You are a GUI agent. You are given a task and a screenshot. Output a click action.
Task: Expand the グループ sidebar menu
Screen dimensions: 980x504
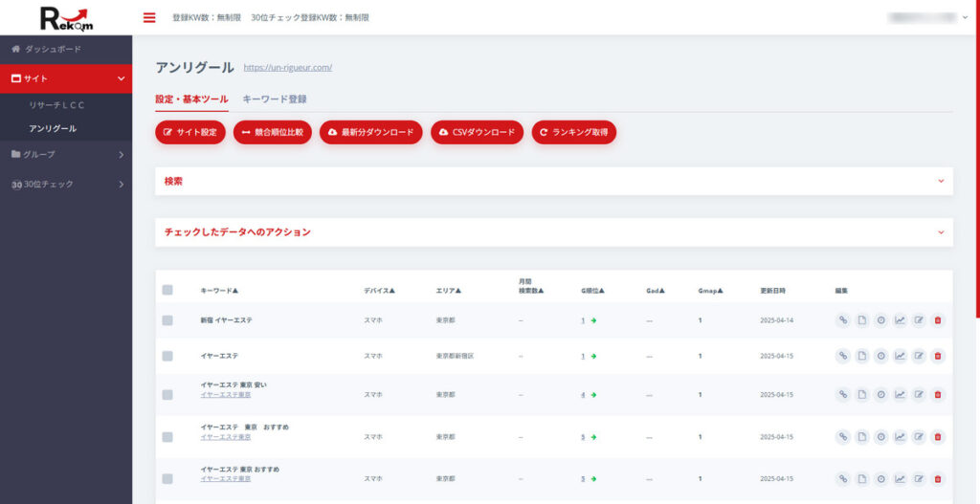tap(65, 154)
